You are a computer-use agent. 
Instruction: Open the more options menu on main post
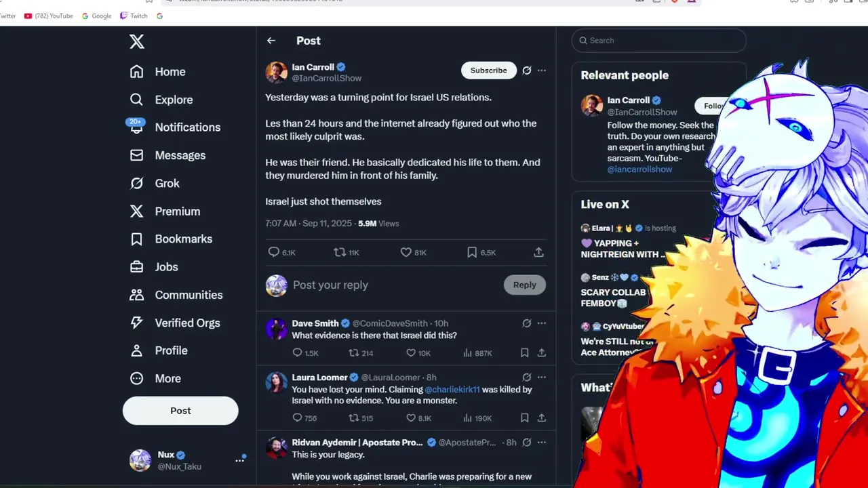[541, 70]
